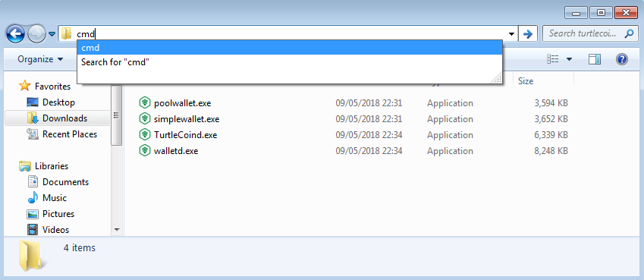Viewport: 644px width, 280px height.
Task: Expand the address bar history dropdown
Action: click(511, 34)
